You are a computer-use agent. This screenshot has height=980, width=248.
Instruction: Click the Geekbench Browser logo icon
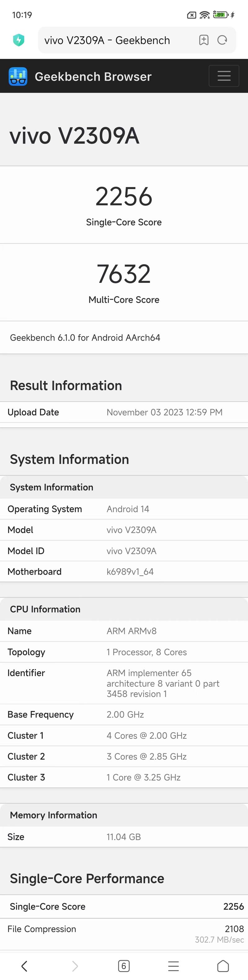click(17, 76)
